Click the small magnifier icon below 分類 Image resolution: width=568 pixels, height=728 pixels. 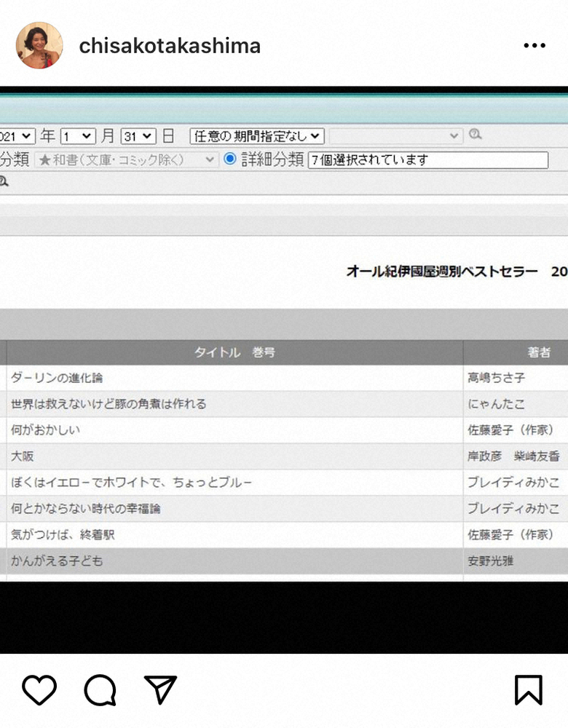point(4,181)
